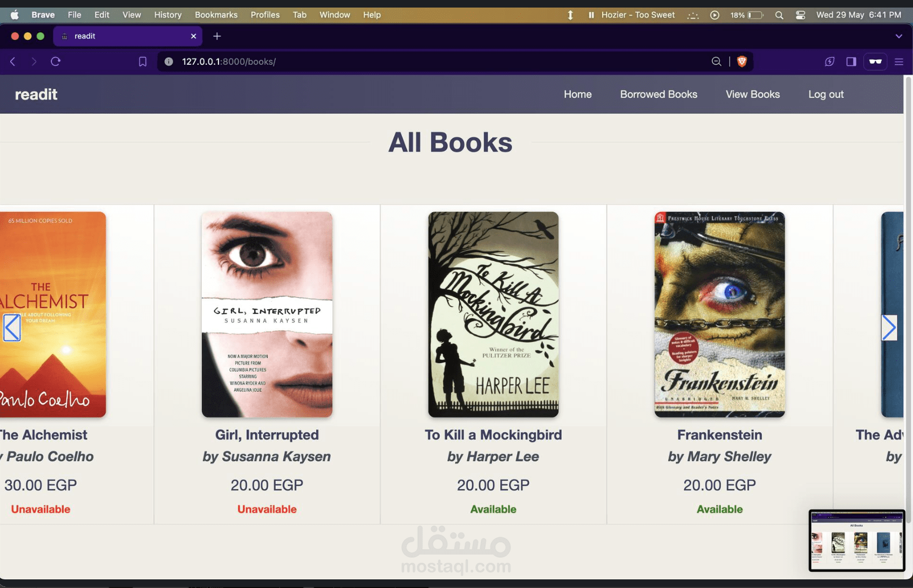
Task: Expand the tab search chevron
Action: tap(898, 36)
